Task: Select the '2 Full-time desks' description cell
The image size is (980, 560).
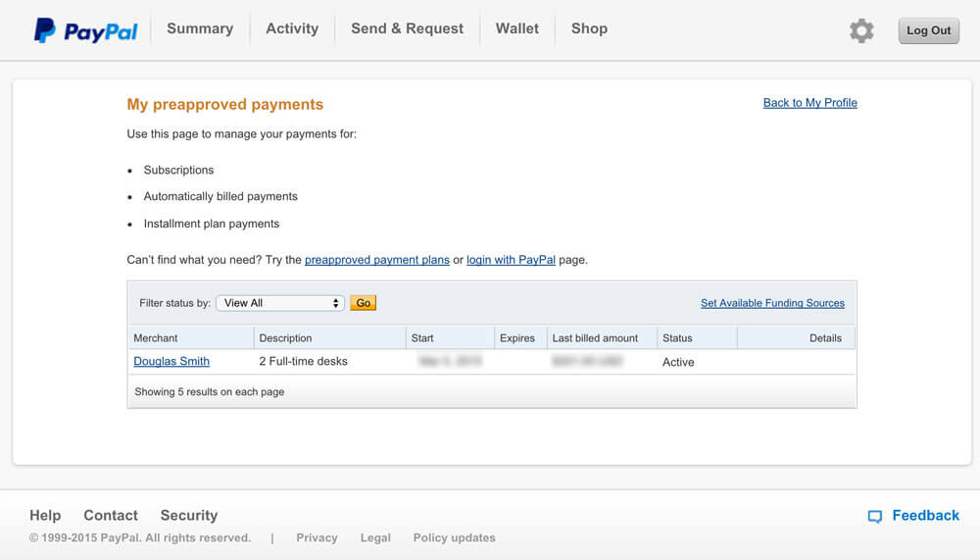Action: pos(303,361)
